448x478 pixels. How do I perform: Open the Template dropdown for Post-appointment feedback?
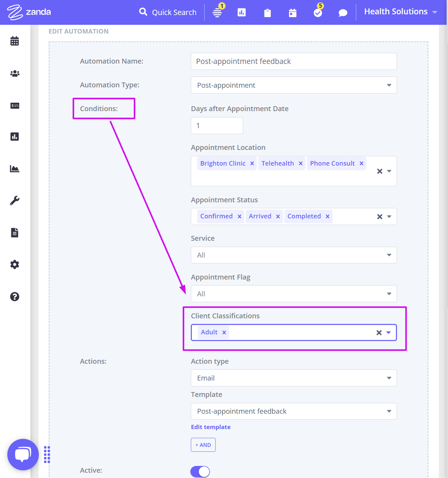[x=389, y=411]
